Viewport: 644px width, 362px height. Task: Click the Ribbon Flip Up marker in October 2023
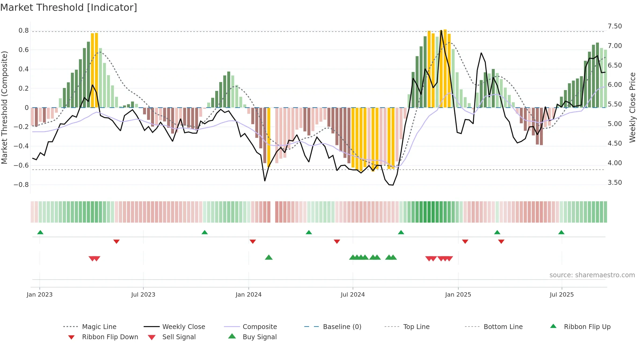point(204,232)
